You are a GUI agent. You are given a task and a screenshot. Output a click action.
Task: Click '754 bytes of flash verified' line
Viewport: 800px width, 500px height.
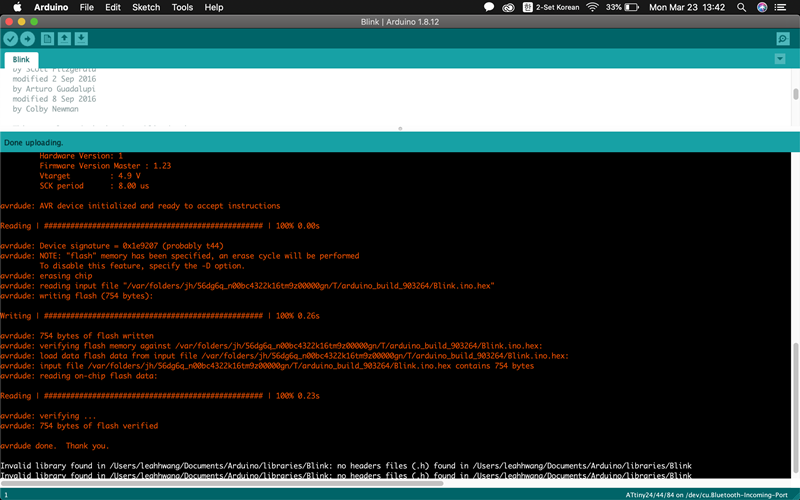79,426
